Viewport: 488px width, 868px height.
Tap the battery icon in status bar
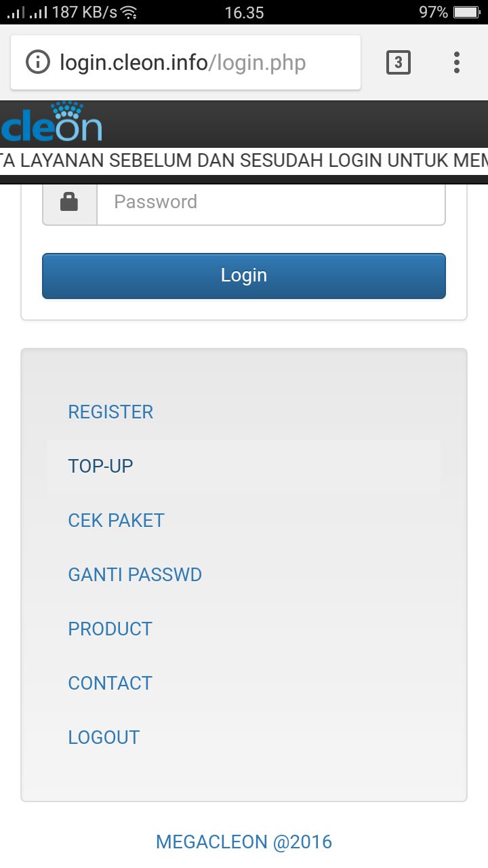466,12
